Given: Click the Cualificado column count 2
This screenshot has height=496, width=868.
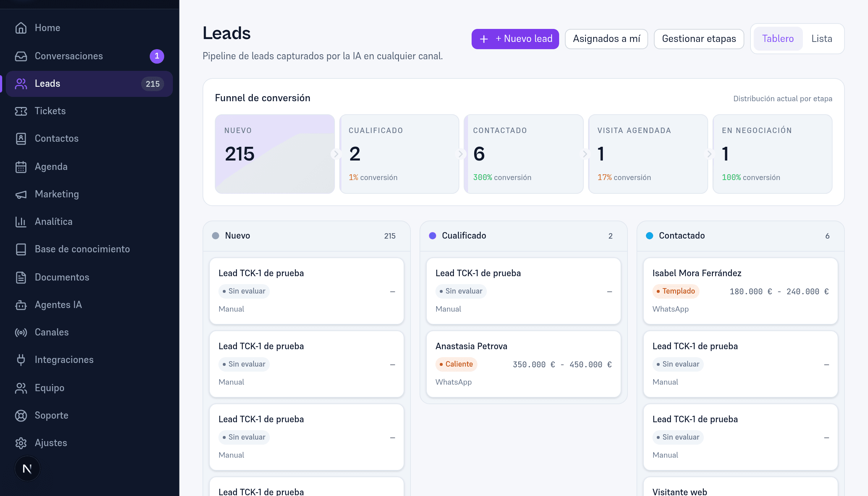Looking at the screenshot, I should (610, 236).
